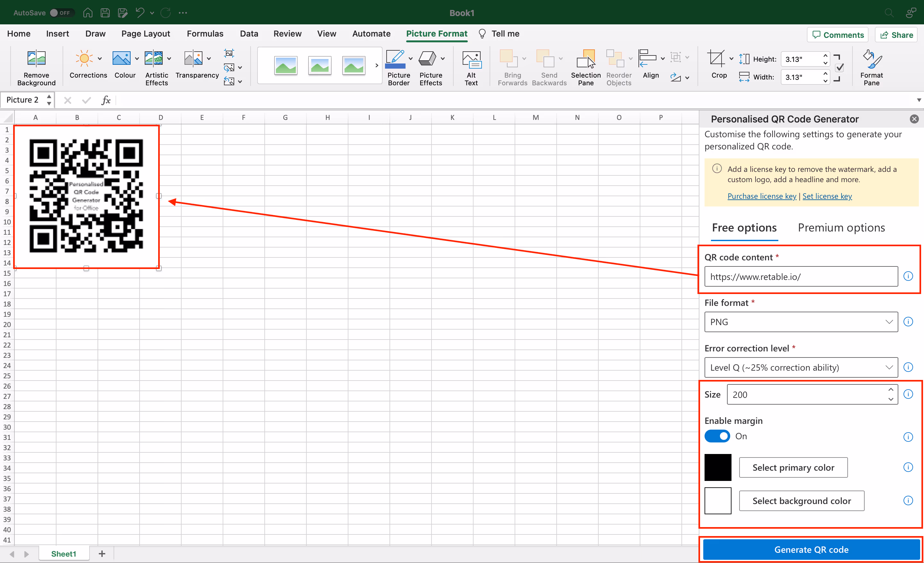Screen dimensions: 924x563
Task: Expand the formula bar chevron
Action: tap(919, 100)
